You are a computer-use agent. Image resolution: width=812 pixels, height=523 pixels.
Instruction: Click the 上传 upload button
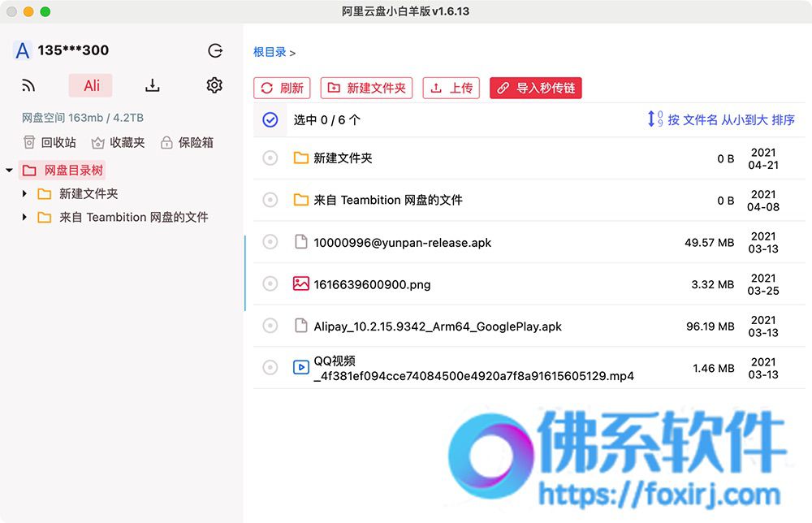451,88
